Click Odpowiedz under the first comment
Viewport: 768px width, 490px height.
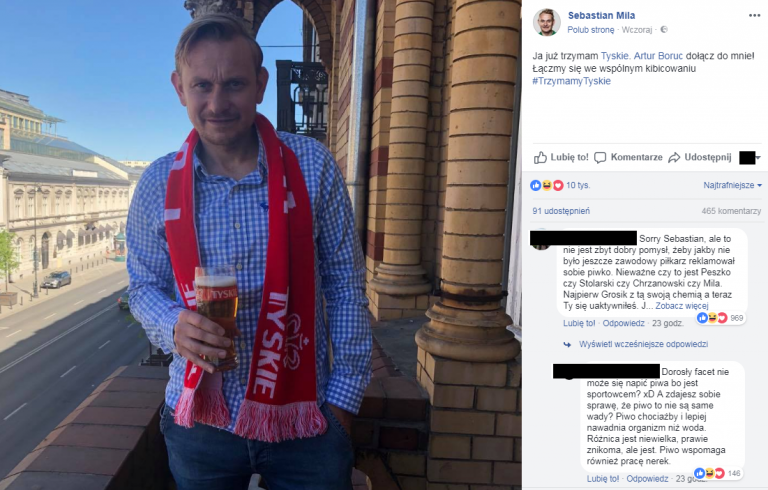[x=624, y=323]
